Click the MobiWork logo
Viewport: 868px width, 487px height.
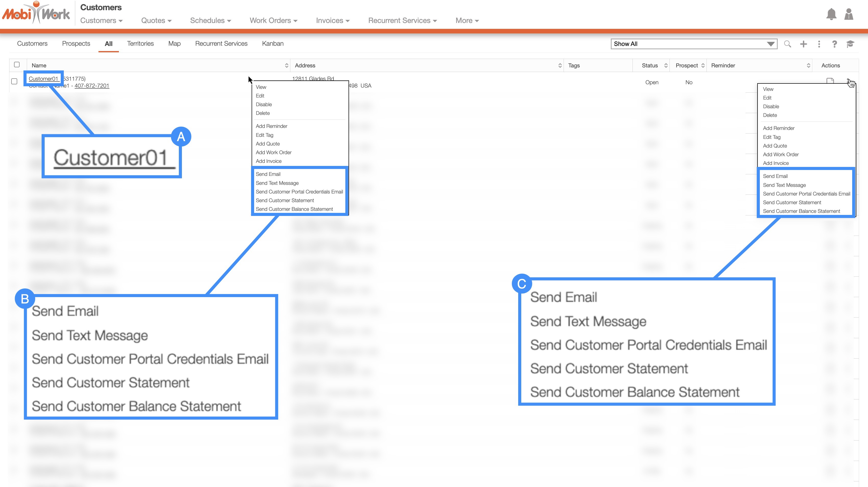coord(36,14)
